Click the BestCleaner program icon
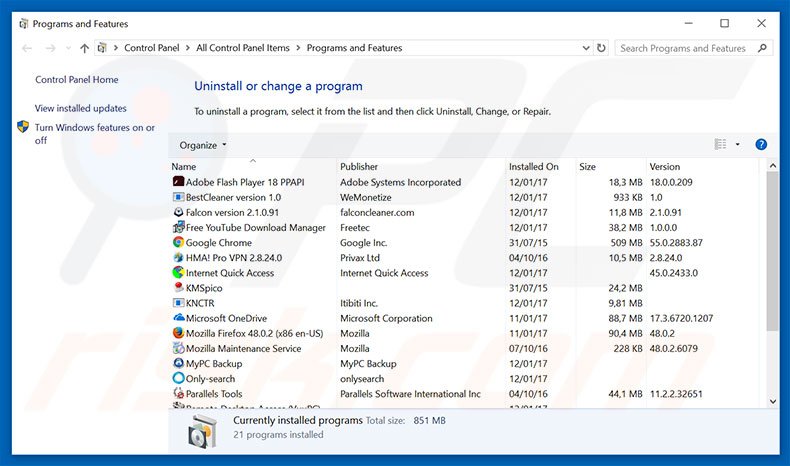 tap(178, 197)
